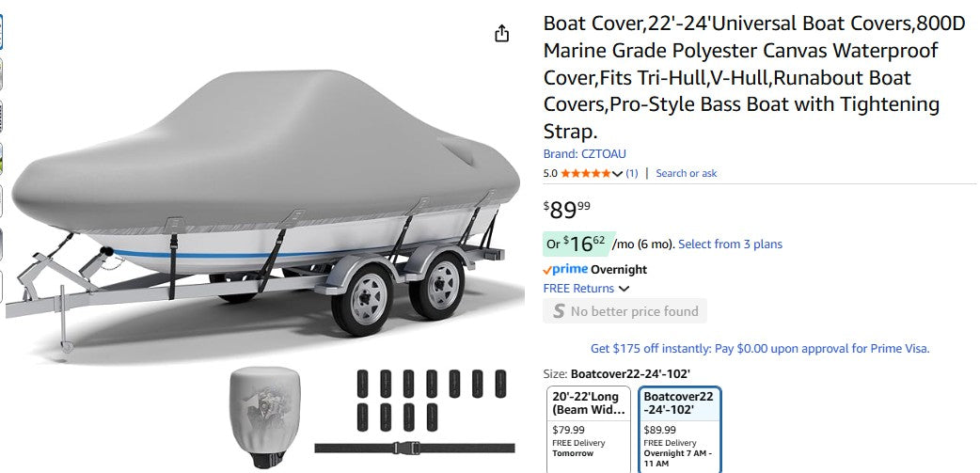Click the 'No better price found' button
Viewport: 980px width, 473px height.
[x=624, y=311]
